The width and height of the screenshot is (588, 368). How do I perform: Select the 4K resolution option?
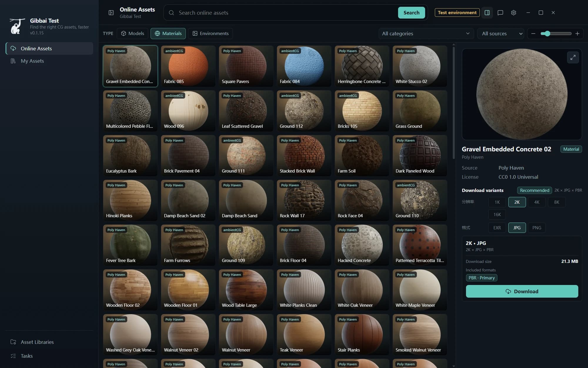[537, 202]
